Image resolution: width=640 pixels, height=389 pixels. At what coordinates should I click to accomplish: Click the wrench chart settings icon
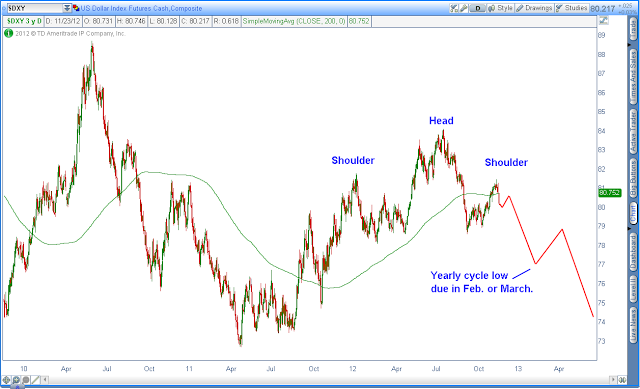click(x=464, y=8)
